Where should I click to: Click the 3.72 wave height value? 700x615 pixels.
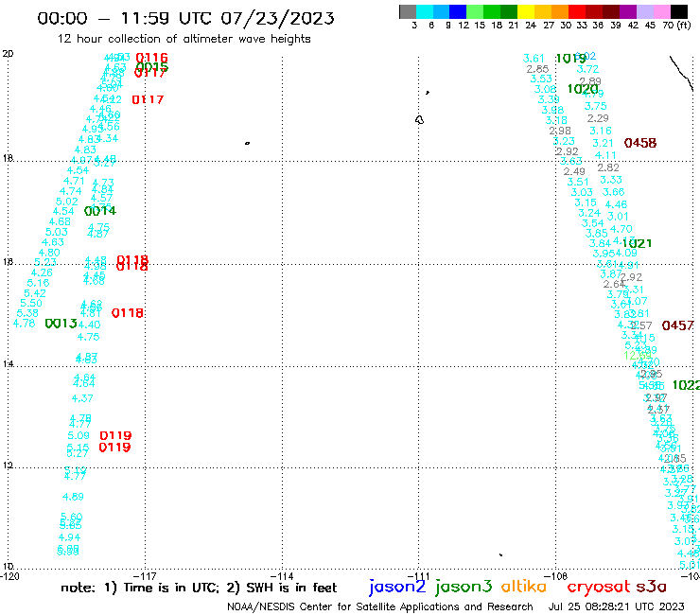click(587, 69)
